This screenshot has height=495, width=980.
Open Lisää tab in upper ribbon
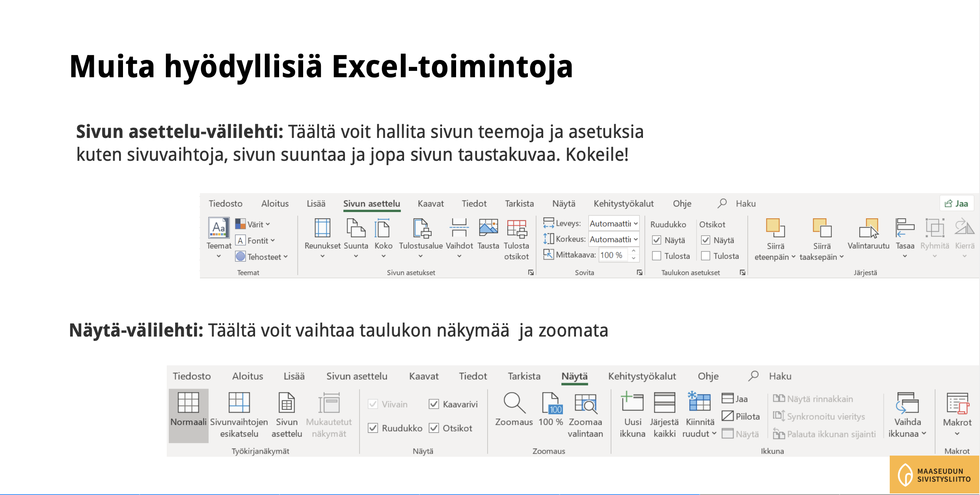tap(316, 203)
